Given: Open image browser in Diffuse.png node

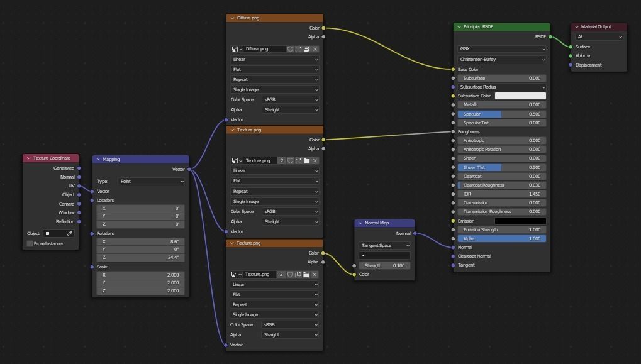Looking at the screenshot, I should pos(237,49).
